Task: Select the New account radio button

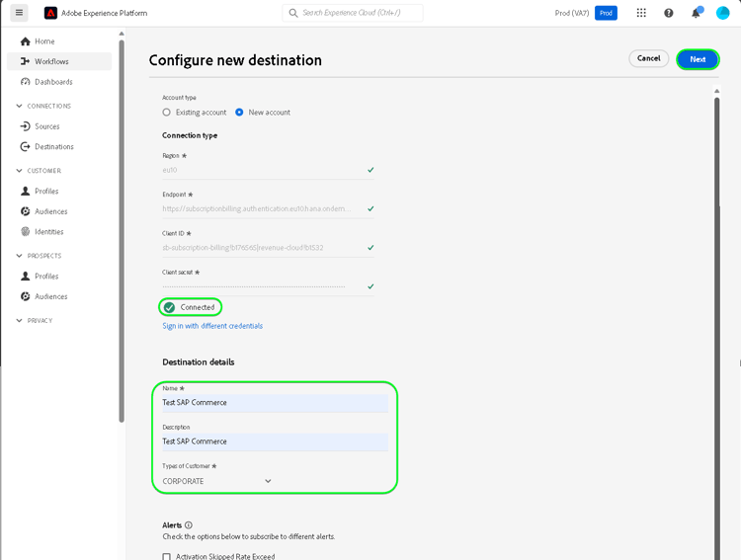Action: 240,113
